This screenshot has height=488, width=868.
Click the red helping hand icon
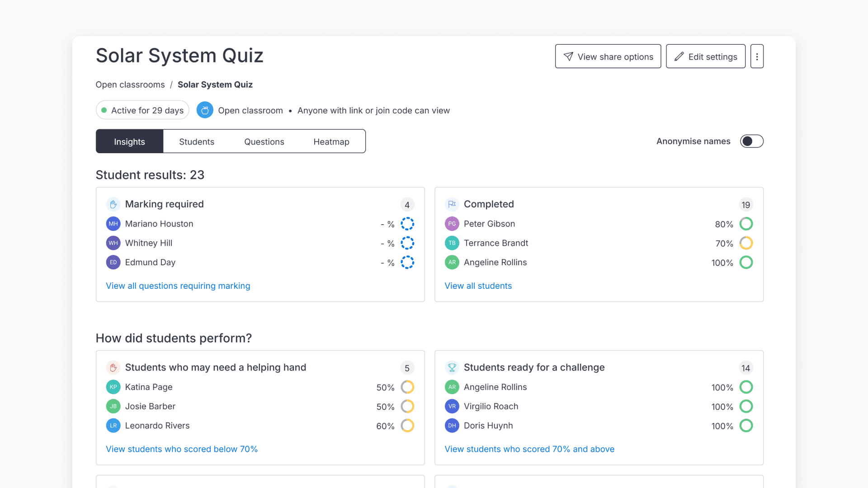coord(113,368)
